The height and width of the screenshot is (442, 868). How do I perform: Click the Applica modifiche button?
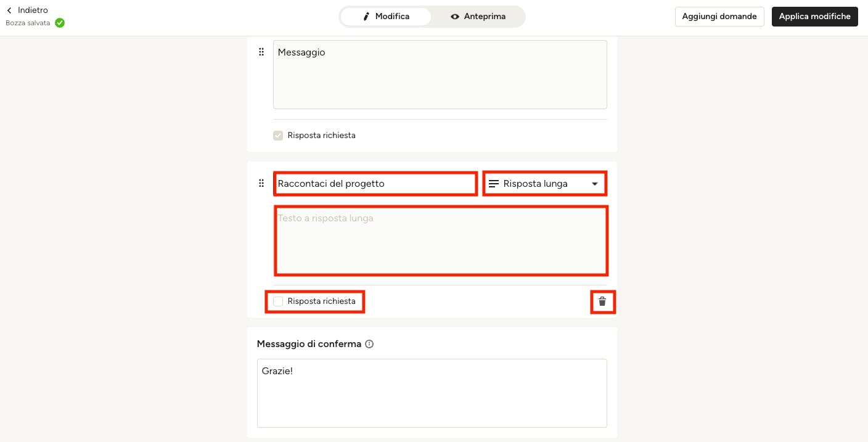pyautogui.click(x=815, y=17)
